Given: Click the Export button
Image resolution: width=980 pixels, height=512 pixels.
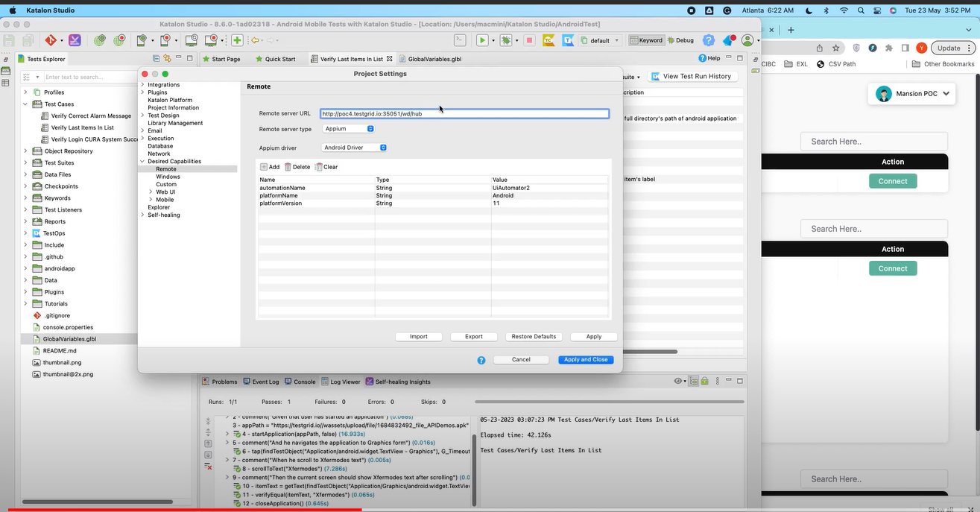Looking at the screenshot, I should pos(474,337).
